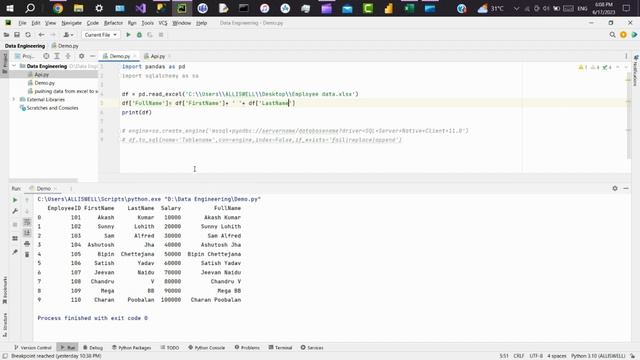Open editor tabs more-options menu
Screen dimensions: 640x360
(x=626, y=56)
